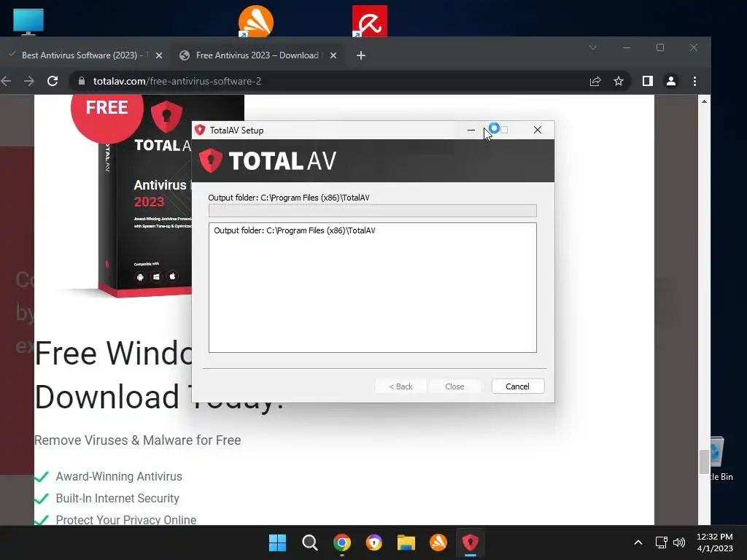
Task: Close the Free Antivirus 2023 tab
Action: click(x=333, y=55)
